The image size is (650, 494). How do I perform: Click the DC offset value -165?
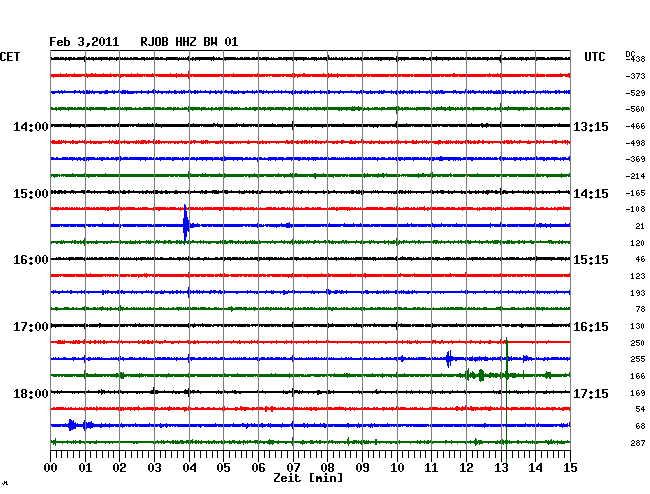[635, 193]
